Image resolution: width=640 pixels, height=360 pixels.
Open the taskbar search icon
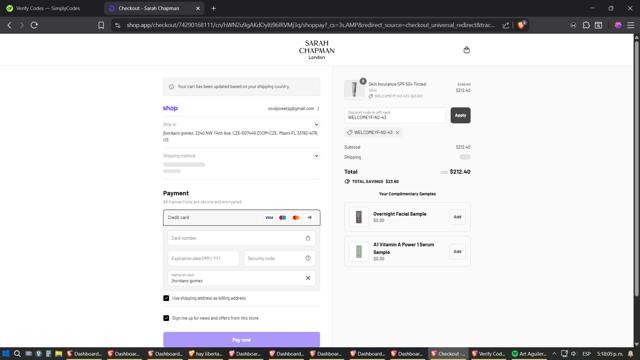click(x=17, y=353)
